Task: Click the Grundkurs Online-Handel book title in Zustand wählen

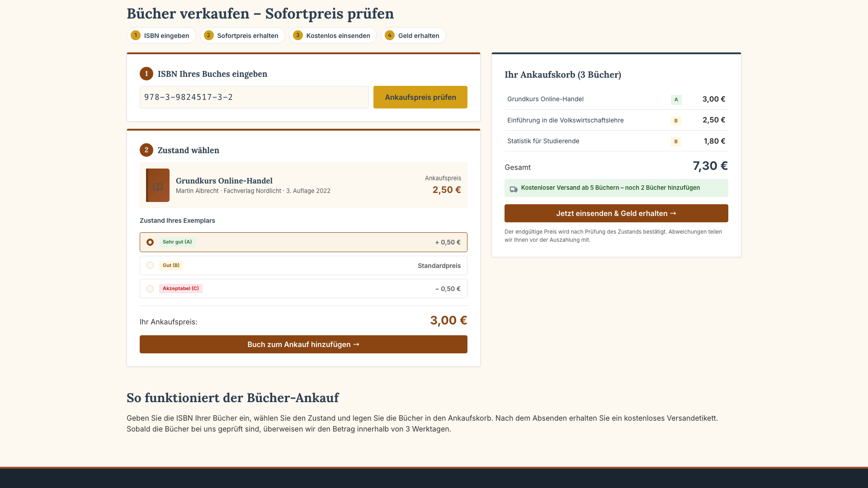Action: [x=224, y=181]
